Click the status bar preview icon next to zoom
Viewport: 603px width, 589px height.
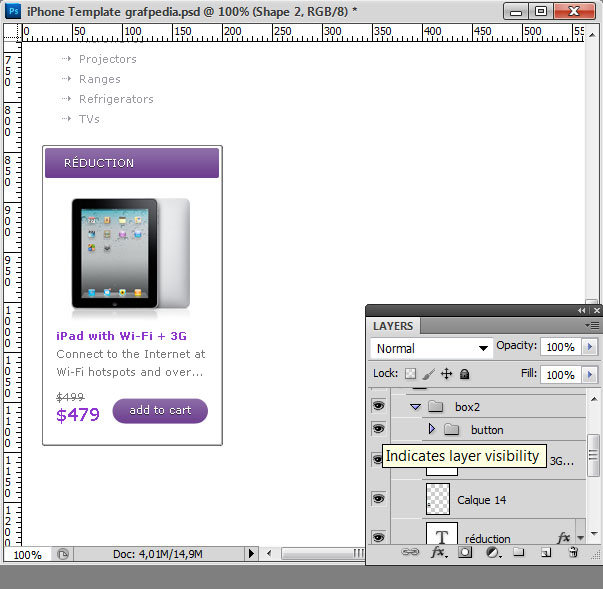[63, 554]
